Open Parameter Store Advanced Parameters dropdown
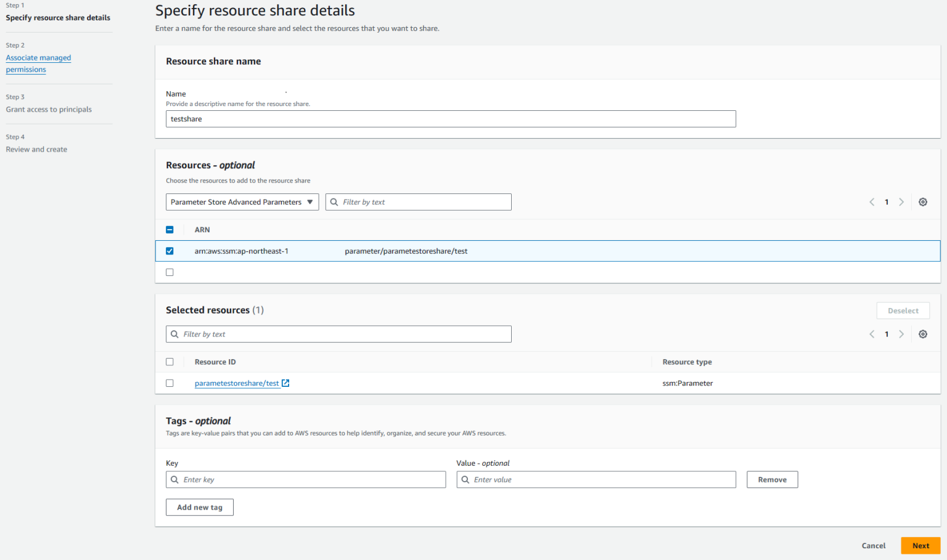Viewport: 947px width, 560px height. (242, 202)
